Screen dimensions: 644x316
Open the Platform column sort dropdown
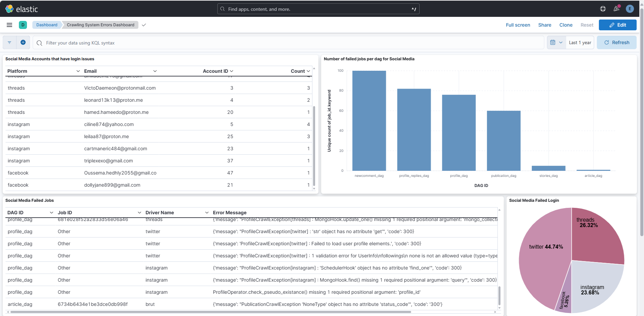78,71
